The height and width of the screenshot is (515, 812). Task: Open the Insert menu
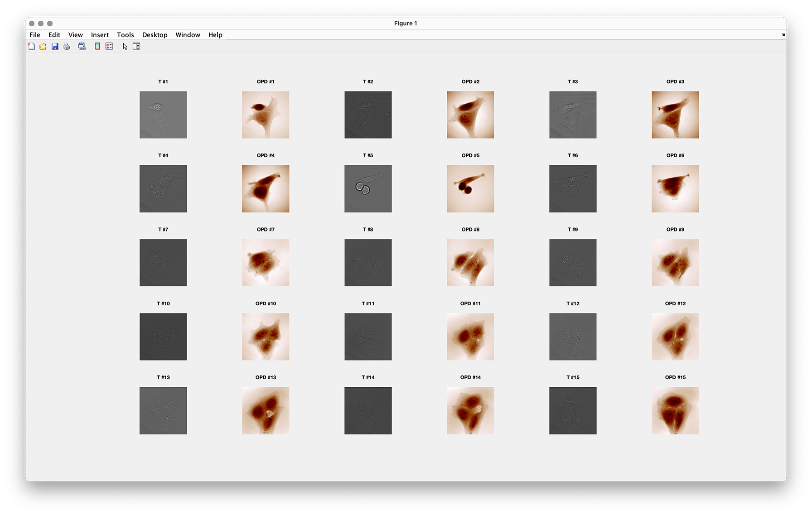(x=100, y=35)
